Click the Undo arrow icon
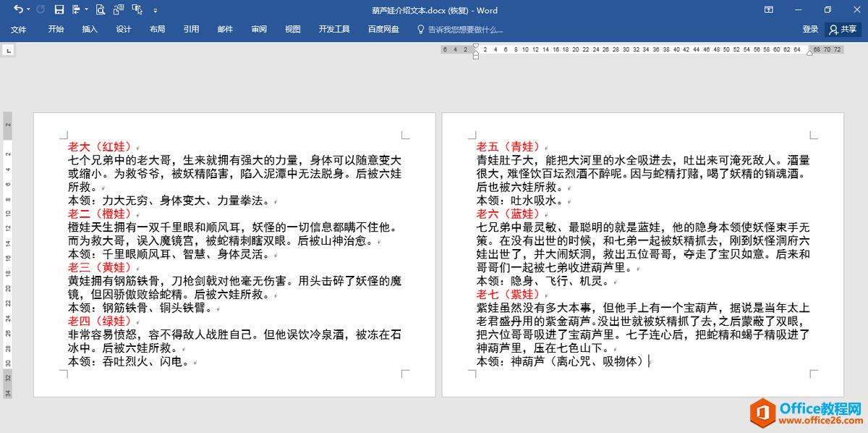The height and width of the screenshot is (433, 868). [x=17, y=10]
